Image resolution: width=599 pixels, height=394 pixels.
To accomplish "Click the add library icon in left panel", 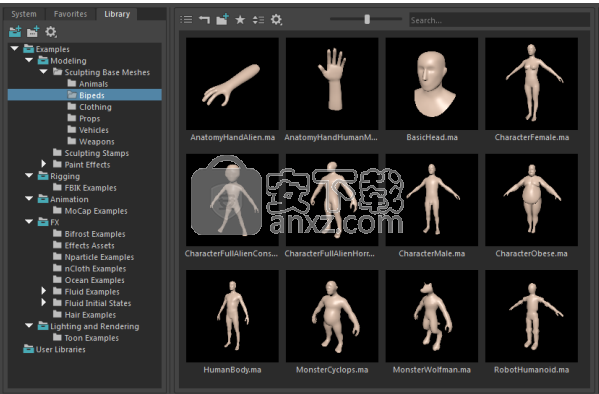I will (x=15, y=32).
